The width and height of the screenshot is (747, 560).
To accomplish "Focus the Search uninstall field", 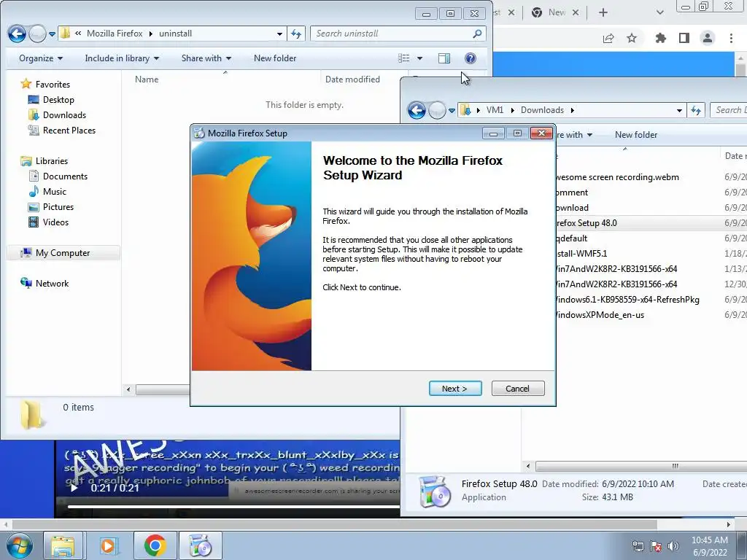I will (x=398, y=34).
